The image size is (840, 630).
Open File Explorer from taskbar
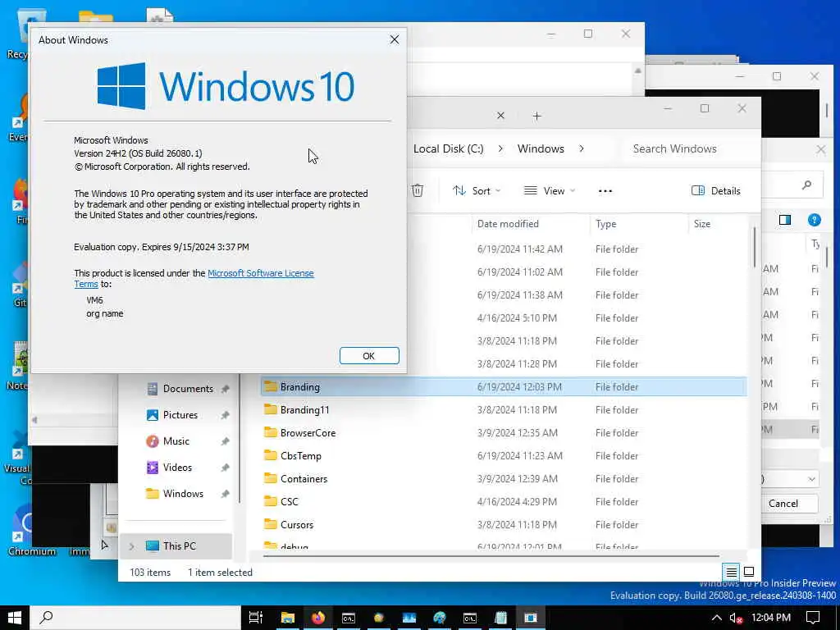click(288, 618)
